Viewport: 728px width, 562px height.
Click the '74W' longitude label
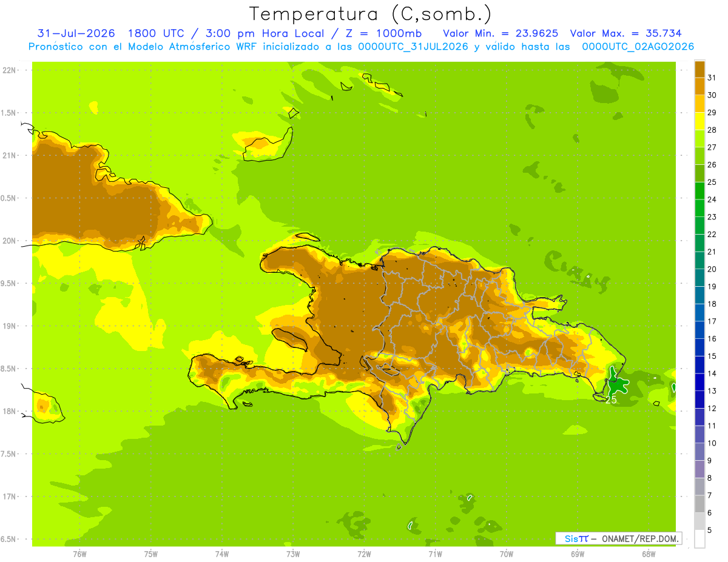point(221,554)
